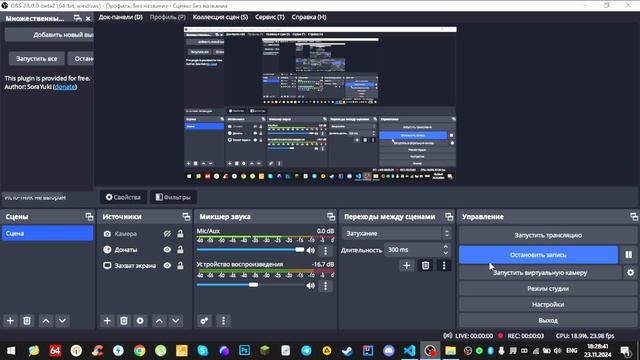Viewport: 640px width, 360px height.
Task: Close the Multiple Output dock panel
Action: 88,18
